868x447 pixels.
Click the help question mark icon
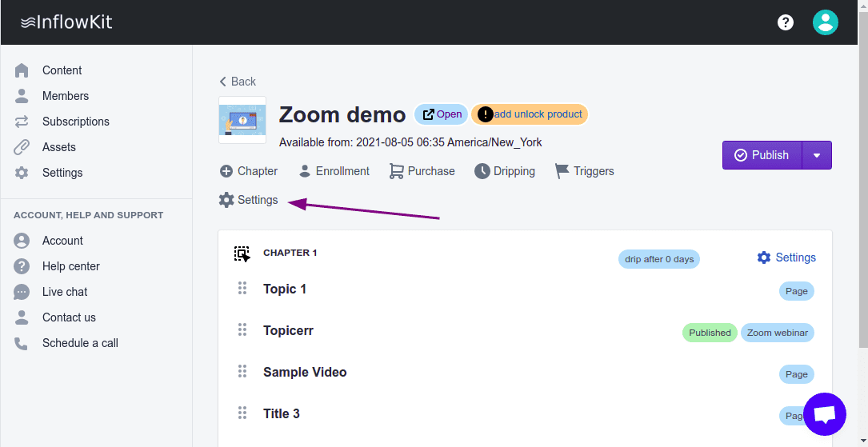point(786,22)
